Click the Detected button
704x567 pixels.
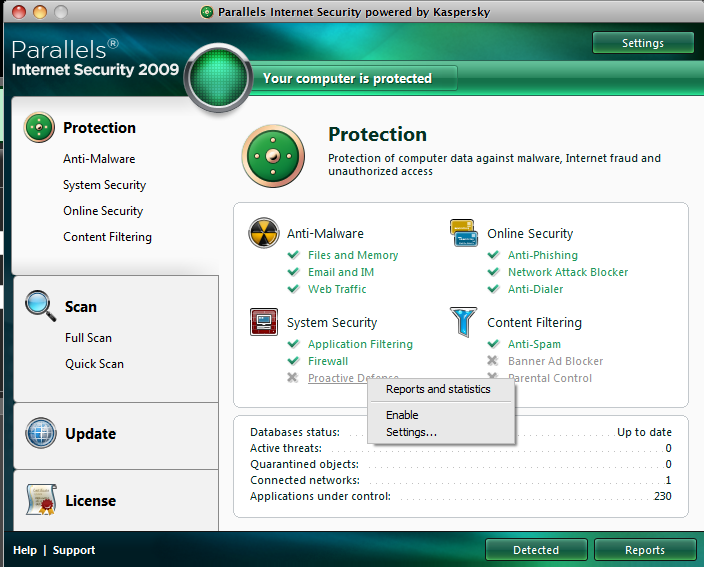click(x=536, y=550)
